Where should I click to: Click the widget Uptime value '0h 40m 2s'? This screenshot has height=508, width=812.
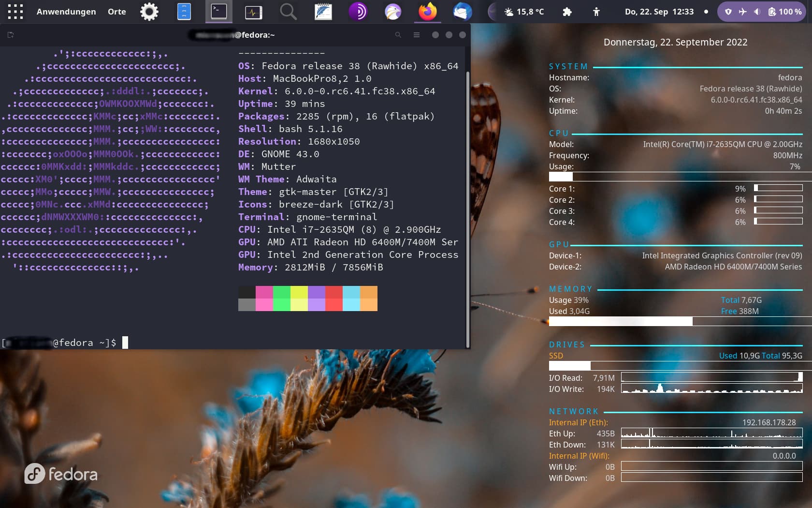tap(783, 111)
